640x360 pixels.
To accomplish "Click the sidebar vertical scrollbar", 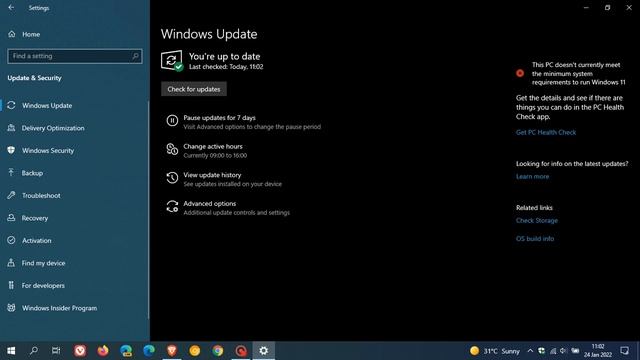I will 148,210.
